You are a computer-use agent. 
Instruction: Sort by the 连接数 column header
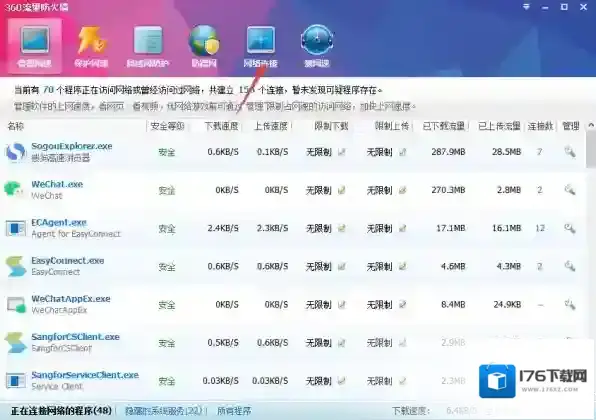coord(540,126)
